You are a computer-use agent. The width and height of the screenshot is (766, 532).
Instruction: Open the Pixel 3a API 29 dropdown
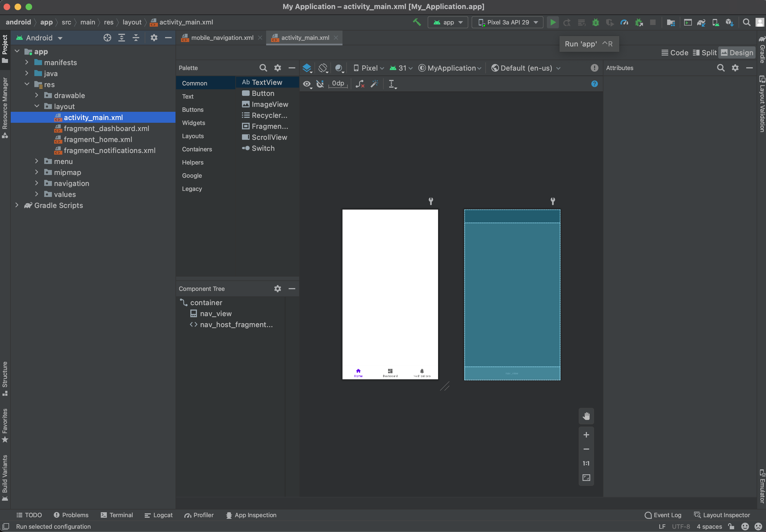pyautogui.click(x=507, y=22)
